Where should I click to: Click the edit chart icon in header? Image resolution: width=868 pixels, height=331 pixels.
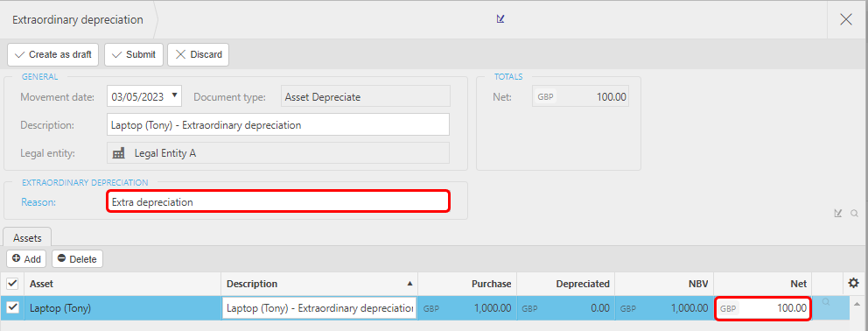click(x=500, y=19)
